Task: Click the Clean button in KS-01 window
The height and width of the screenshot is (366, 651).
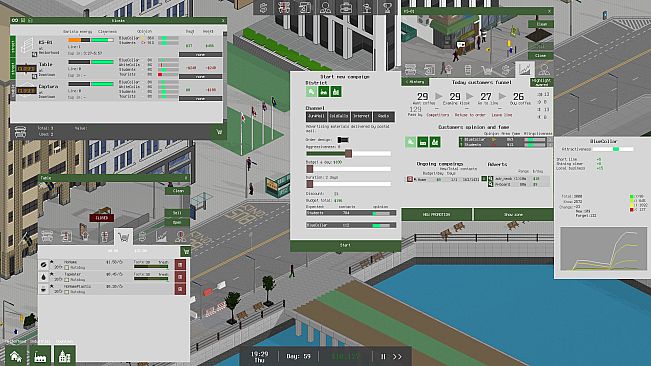Action: point(541,24)
